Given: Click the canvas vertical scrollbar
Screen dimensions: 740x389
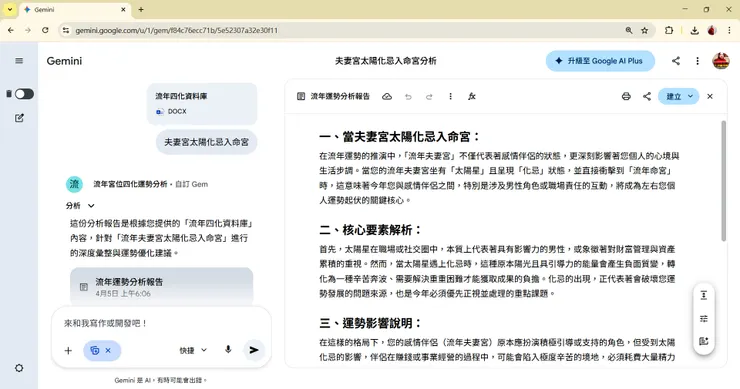Looking at the screenshot, I should click(x=723, y=181).
